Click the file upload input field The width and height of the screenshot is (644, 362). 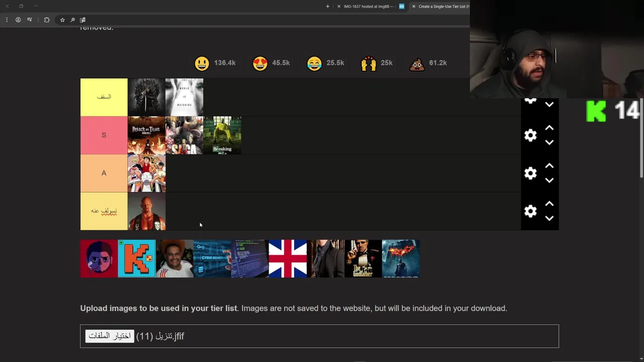319,336
